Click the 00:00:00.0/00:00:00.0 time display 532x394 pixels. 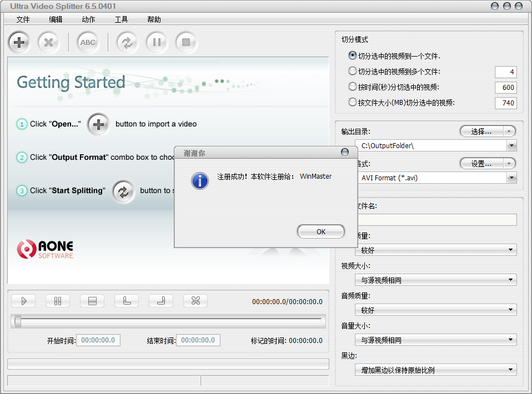click(x=287, y=302)
